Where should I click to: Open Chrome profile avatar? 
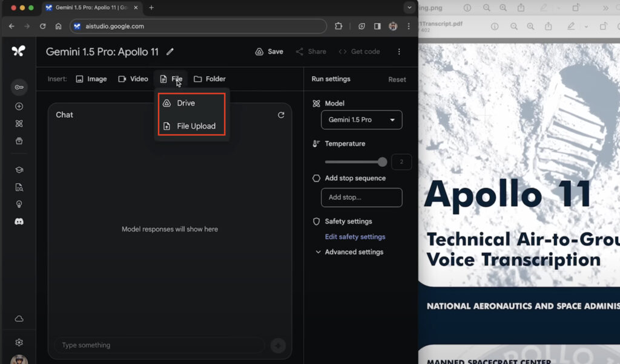click(392, 26)
